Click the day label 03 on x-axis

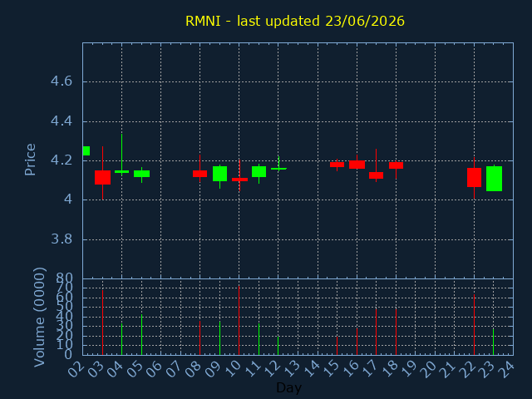pos(96,369)
